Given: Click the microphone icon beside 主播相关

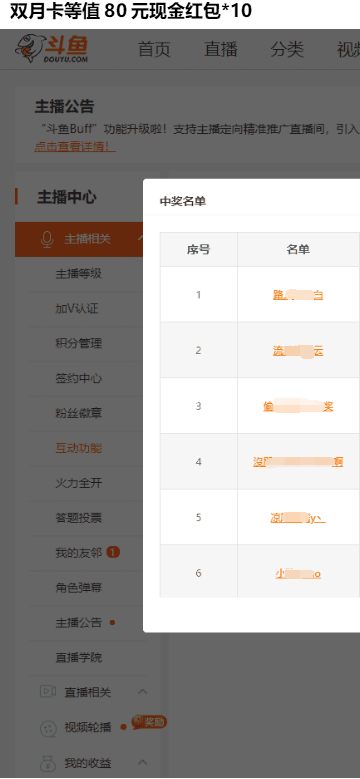Looking at the screenshot, I should click(x=47, y=239).
